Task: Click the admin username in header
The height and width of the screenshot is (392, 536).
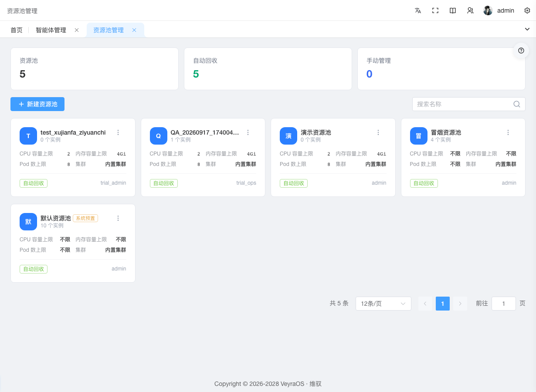Action: 505,10
